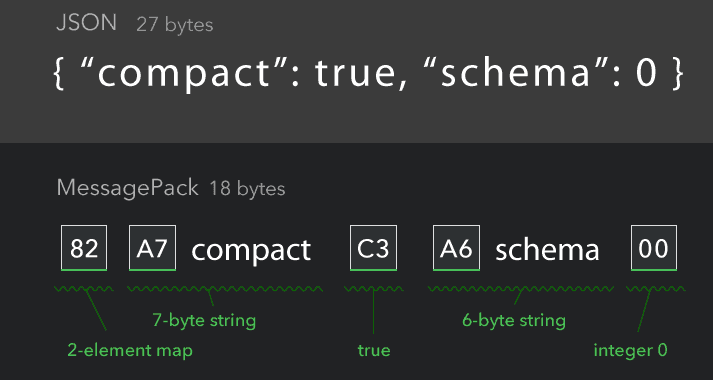The image size is (713, 380).
Task: Click the word schema in MessagePack row
Action: click(547, 250)
